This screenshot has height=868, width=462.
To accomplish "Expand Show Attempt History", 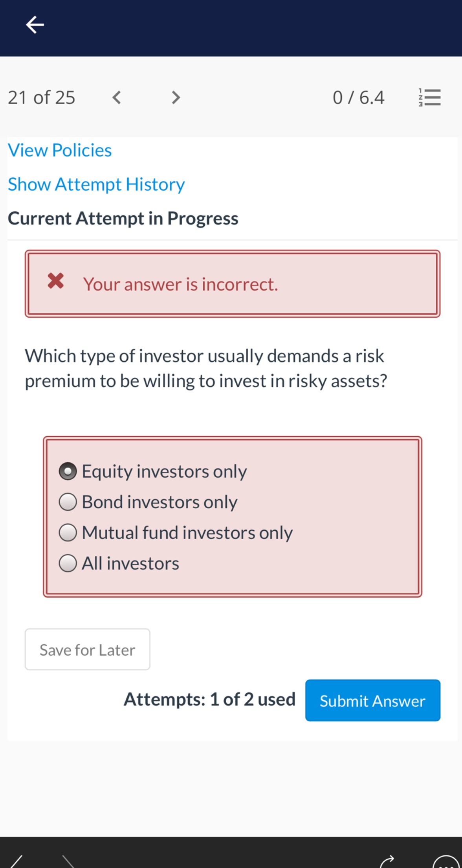I will [x=96, y=184].
